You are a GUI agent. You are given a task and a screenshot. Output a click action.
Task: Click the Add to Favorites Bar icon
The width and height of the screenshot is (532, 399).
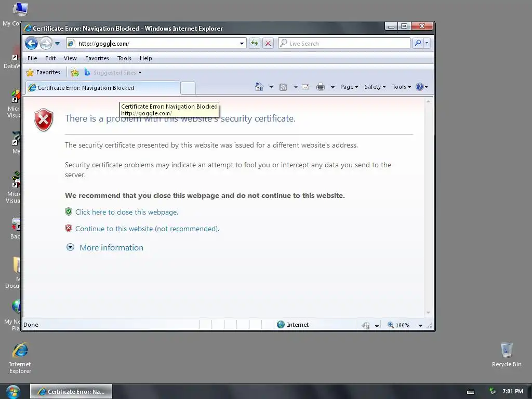75,73
